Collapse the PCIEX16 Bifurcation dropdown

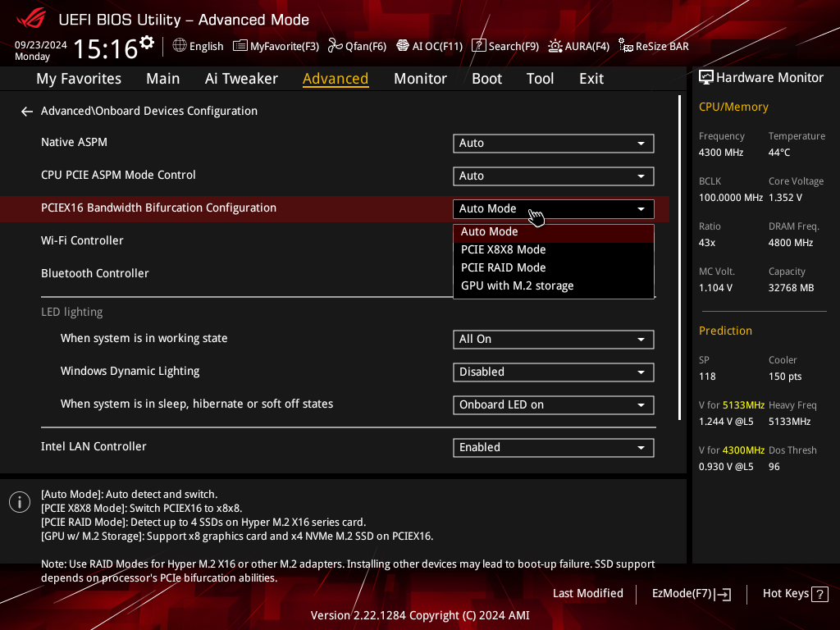(x=554, y=209)
